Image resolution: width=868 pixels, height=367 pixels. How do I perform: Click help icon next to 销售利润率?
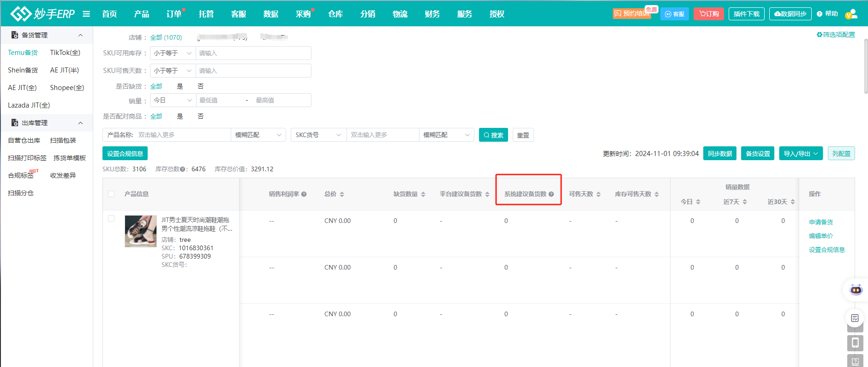point(304,194)
